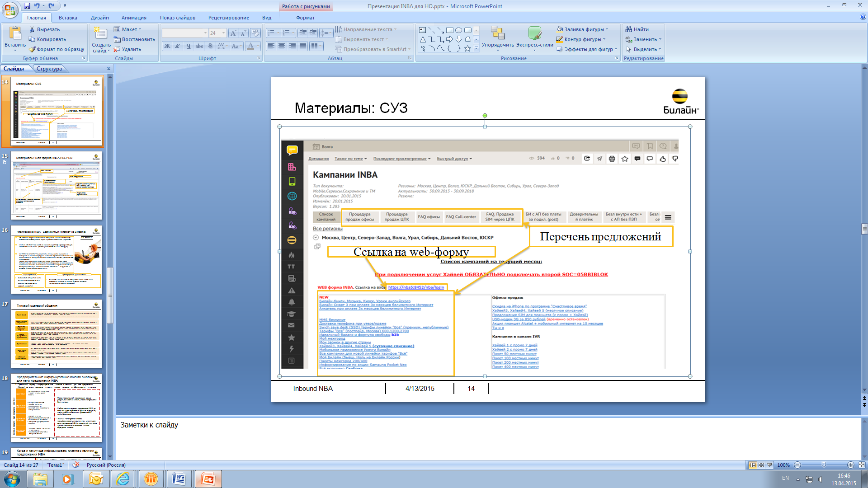Click Заменить replace button
The width and height of the screenshot is (868, 488).
pyautogui.click(x=644, y=39)
